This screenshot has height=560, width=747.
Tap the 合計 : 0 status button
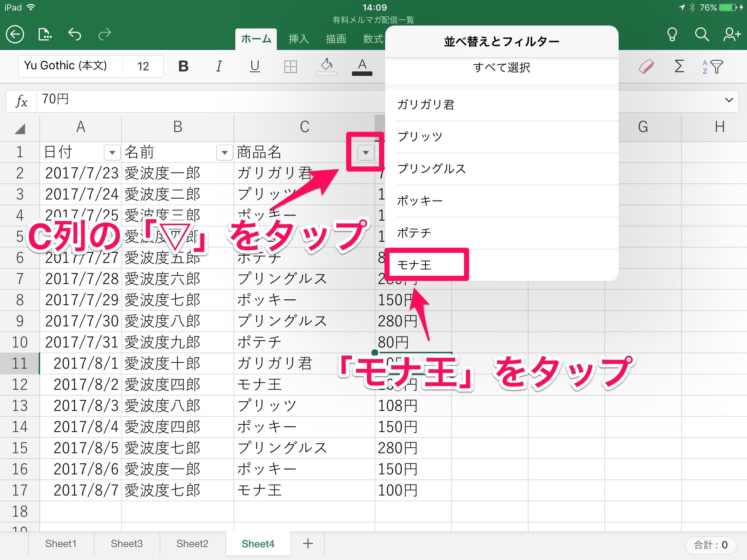coord(711,545)
